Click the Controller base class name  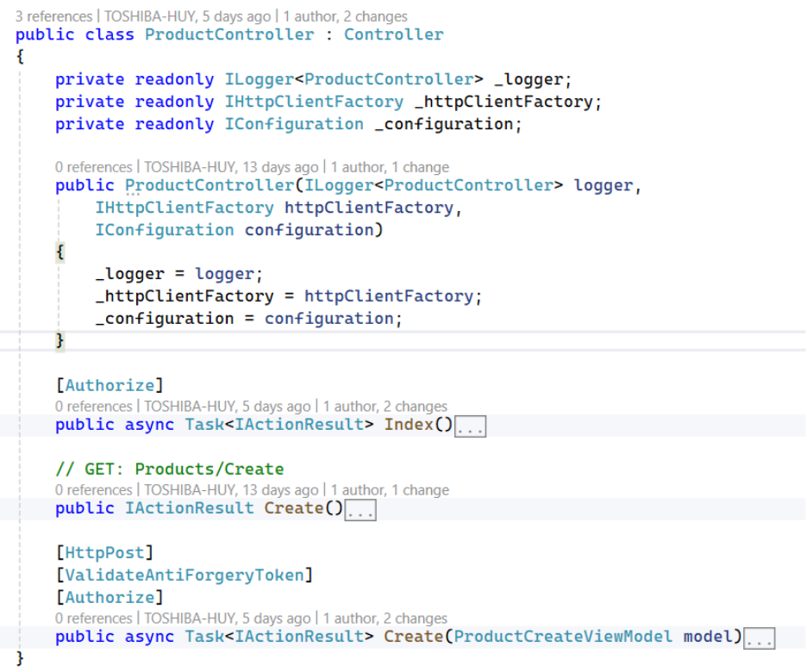click(393, 35)
